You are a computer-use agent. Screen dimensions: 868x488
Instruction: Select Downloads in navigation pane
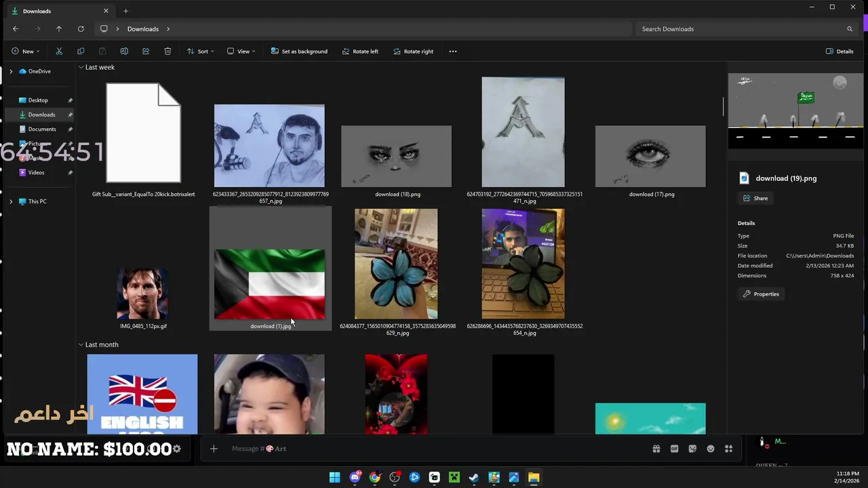41,115
